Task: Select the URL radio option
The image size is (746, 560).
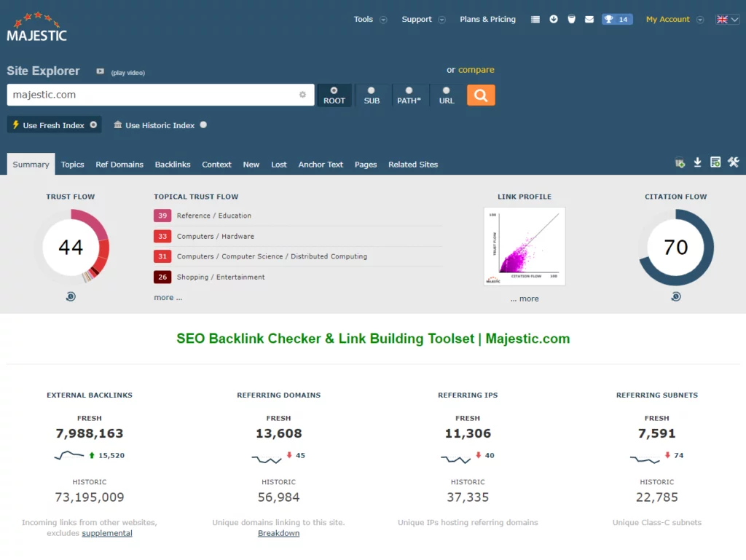Action: (x=447, y=90)
